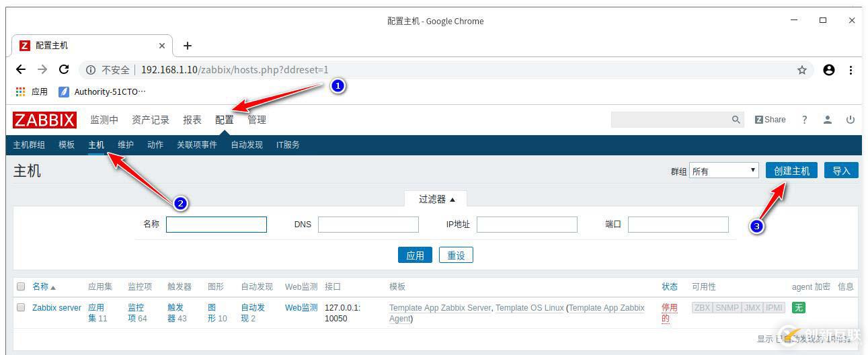Open the Authority-51CTO bookmark
This screenshot has height=355, width=868.
[102, 91]
